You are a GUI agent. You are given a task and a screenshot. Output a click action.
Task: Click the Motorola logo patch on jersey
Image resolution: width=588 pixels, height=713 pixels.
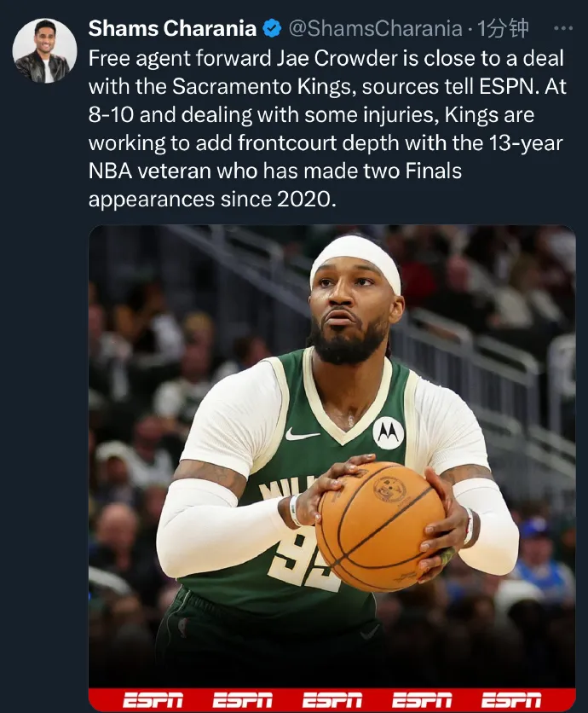pos(389,432)
